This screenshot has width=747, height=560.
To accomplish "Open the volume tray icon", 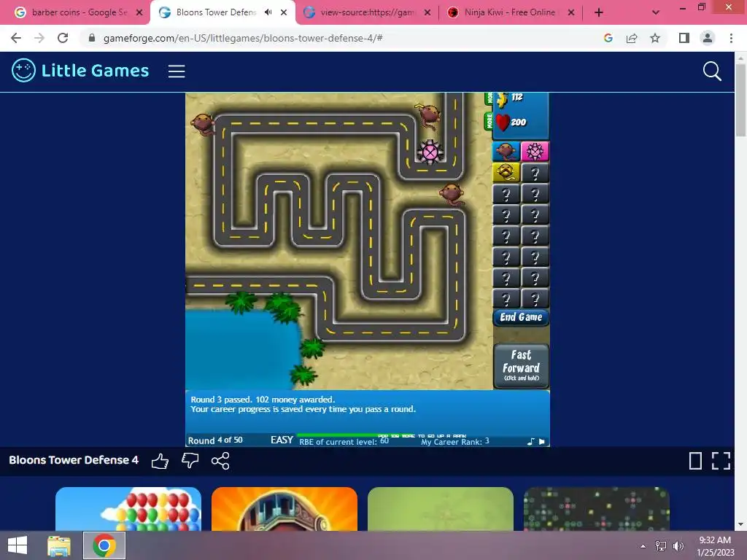I will click(x=678, y=546).
